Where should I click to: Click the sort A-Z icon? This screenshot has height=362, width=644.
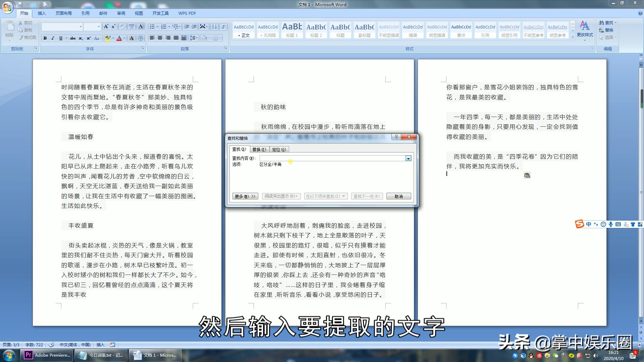pyautogui.click(x=214, y=26)
